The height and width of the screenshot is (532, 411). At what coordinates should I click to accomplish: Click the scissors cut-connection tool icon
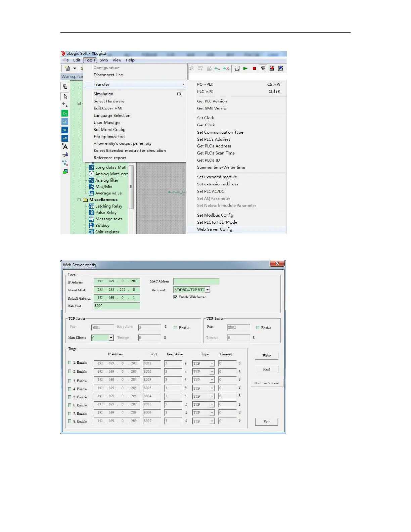pos(65,155)
